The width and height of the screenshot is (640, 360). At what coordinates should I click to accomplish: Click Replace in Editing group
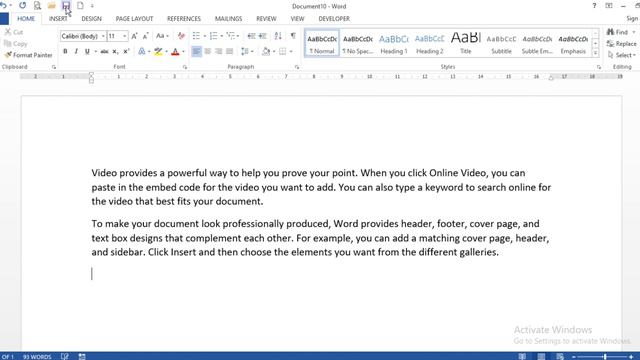point(622,44)
